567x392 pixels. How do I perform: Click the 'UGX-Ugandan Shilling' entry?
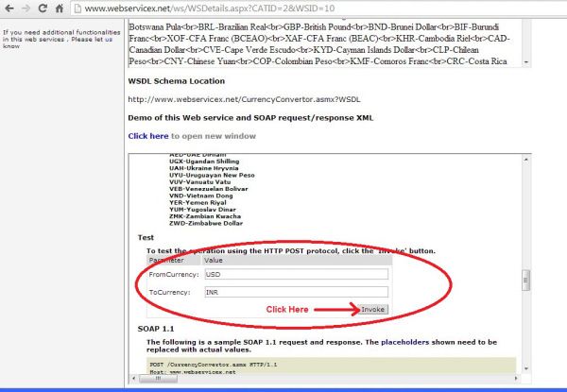pos(204,162)
